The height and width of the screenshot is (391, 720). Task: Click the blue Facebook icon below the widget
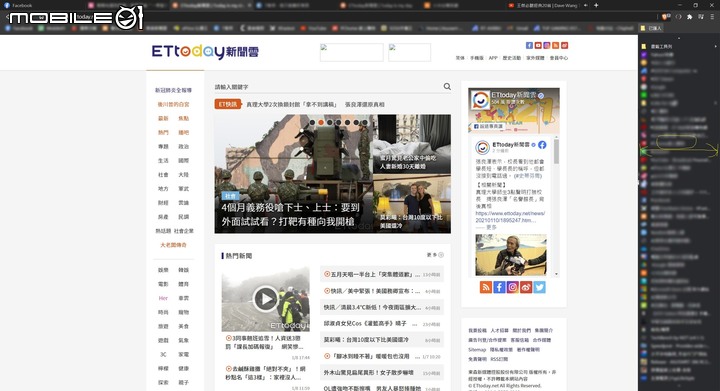(499, 287)
